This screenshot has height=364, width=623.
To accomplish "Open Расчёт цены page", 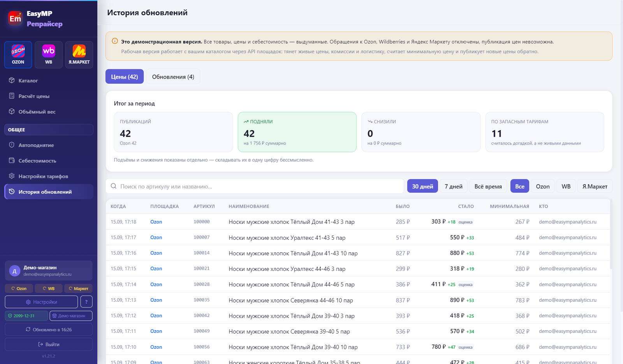I will (49, 96).
